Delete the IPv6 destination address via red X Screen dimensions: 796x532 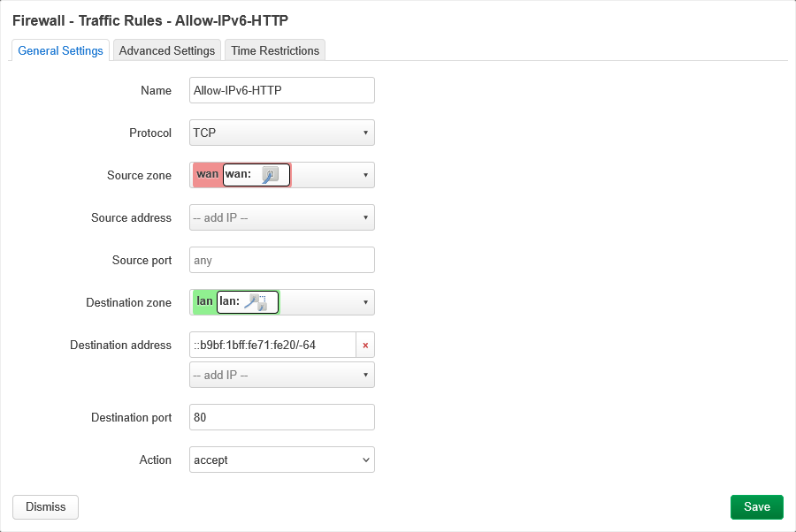pyautogui.click(x=365, y=345)
